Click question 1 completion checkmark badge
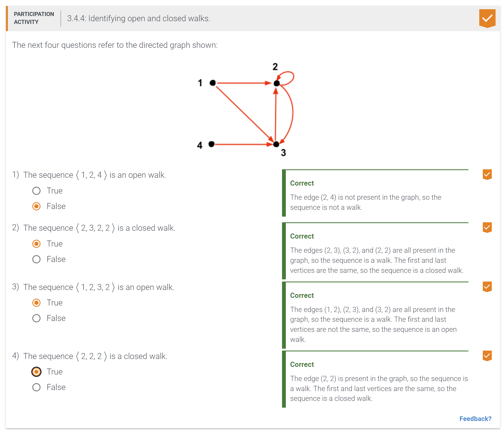504x434 pixels. 487,174
